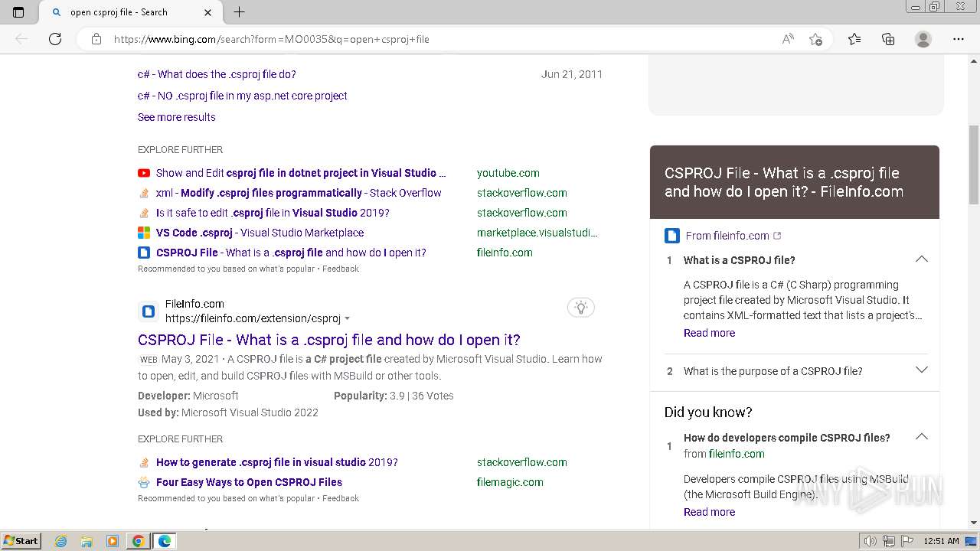
Task: Click the FileInfo.com site favicon
Action: pos(149,311)
